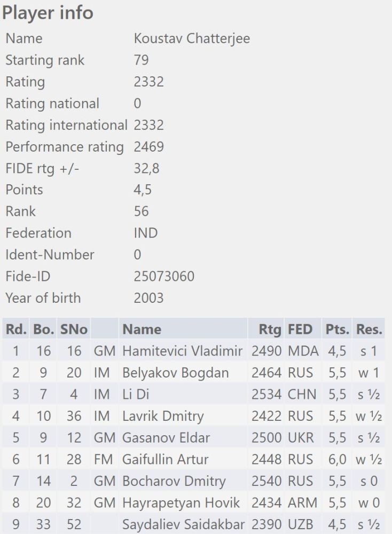Click the Pts. column header
The image size is (392, 534).
pyautogui.click(x=336, y=329)
